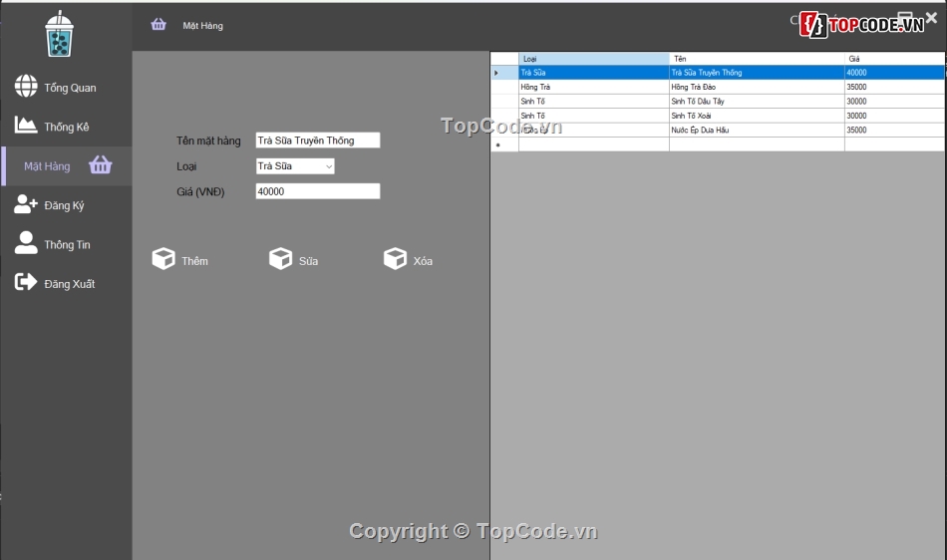
Task: Click the basket icon in the header bar
Action: (x=158, y=25)
